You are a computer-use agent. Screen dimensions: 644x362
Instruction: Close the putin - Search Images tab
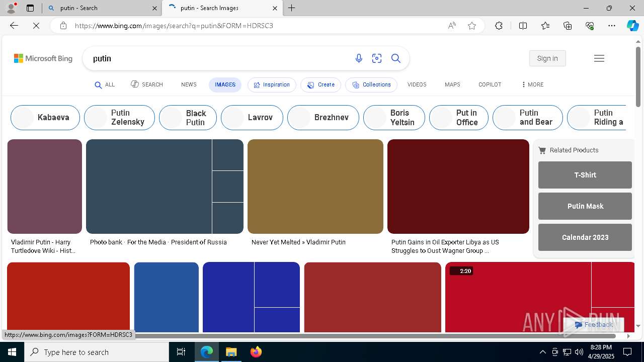[275, 8]
